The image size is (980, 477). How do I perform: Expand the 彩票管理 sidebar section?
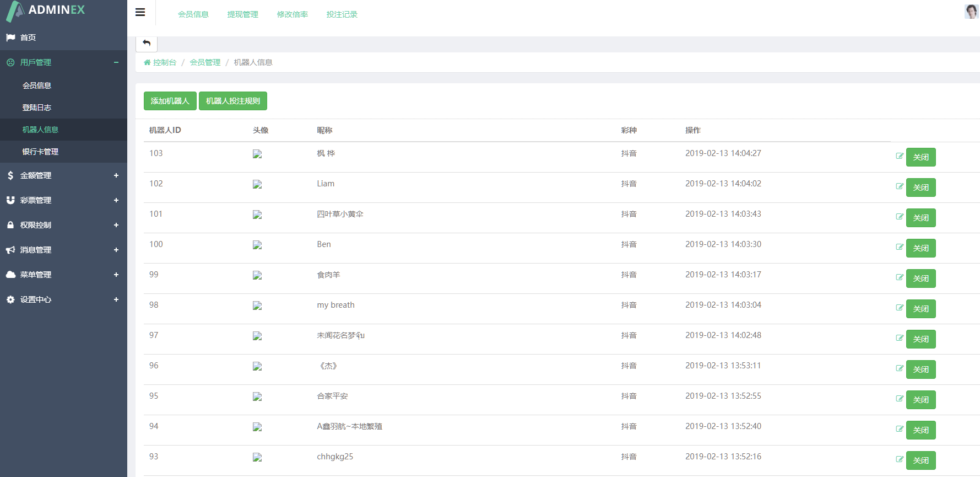[x=63, y=200]
